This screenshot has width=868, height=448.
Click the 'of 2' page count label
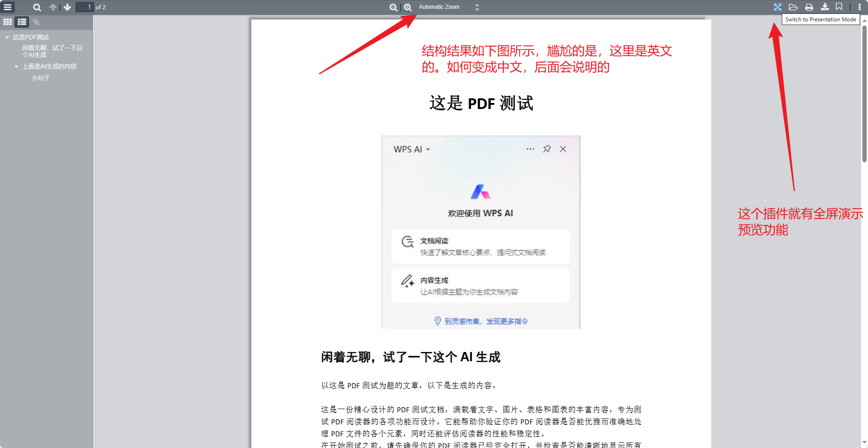(x=101, y=7)
